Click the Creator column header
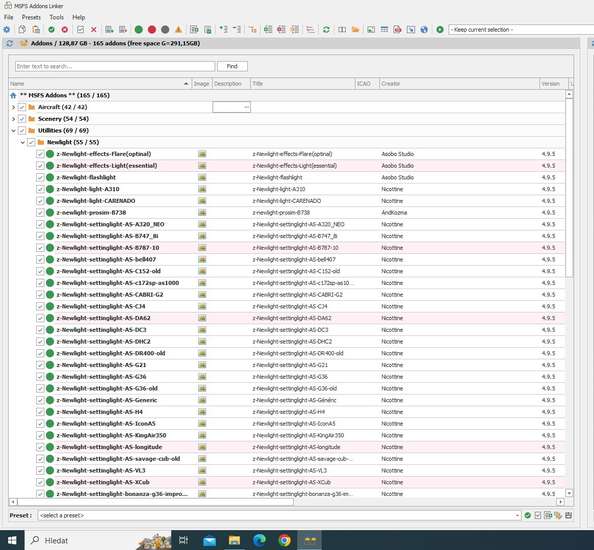Viewport: 594px width, 550px height. (459, 84)
